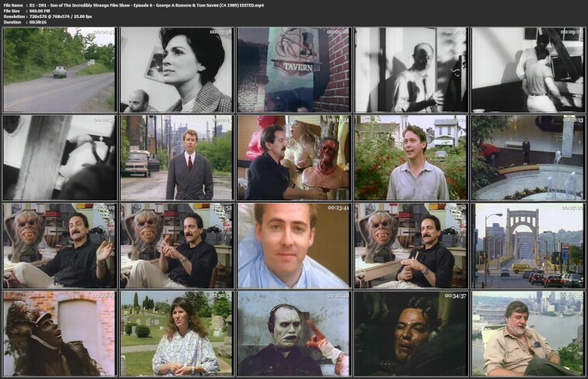This screenshot has height=379, width=588.
Task: Select thumbnail of man beside bloody bust
Action: (294, 158)
